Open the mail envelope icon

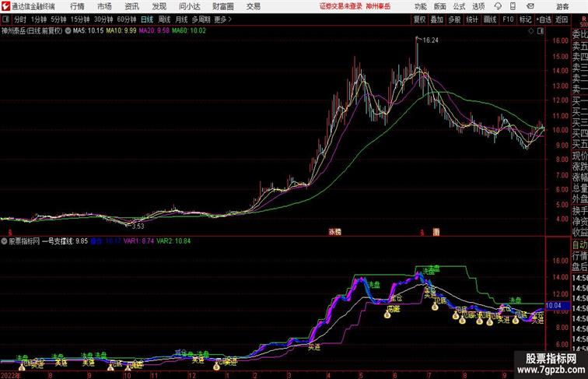530,6
